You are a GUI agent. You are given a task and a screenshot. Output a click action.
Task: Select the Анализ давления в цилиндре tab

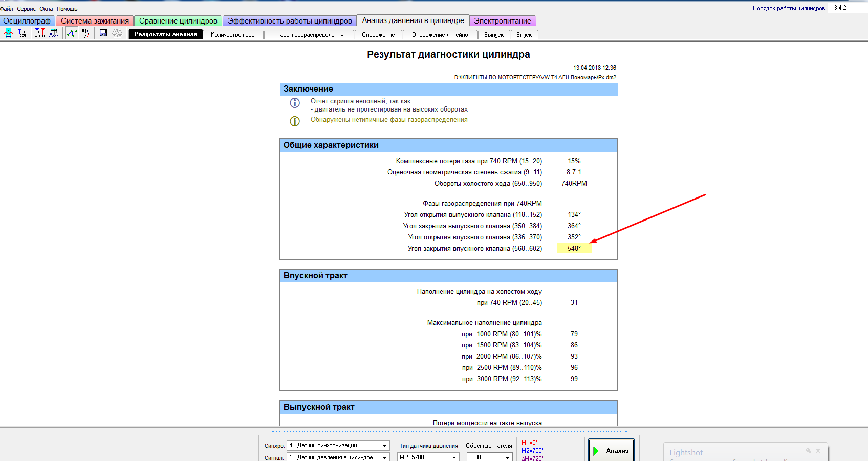pyautogui.click(x=413, y=20)
